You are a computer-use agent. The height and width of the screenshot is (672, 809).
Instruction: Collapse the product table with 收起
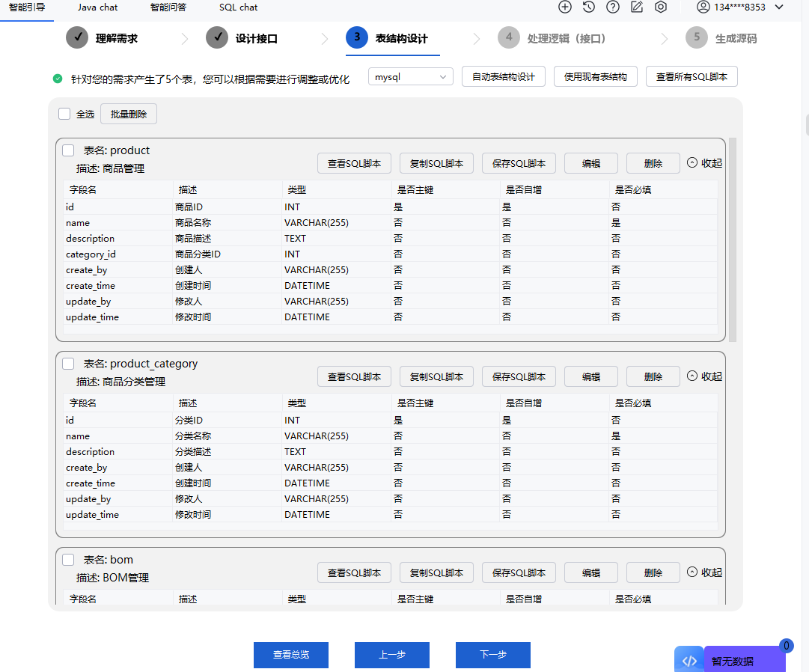tap(704, 163)
